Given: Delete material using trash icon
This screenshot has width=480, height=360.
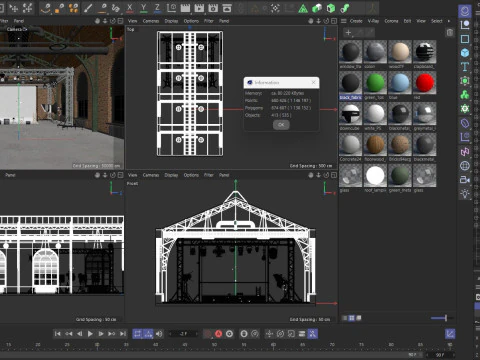Looking at the screenshot, I should 450,32.
